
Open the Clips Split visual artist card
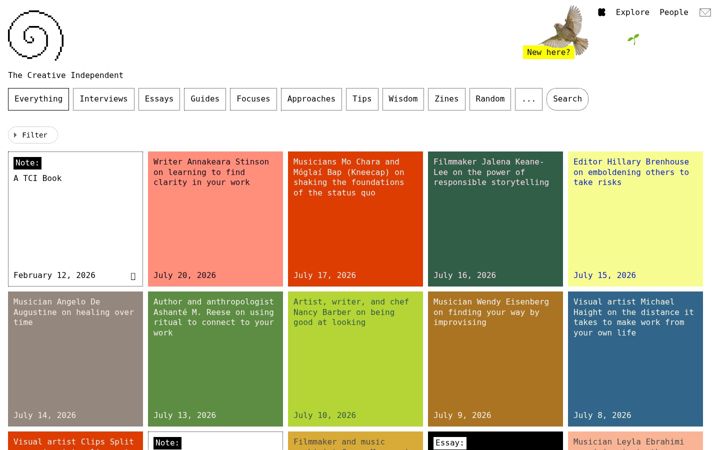[75, 441]
